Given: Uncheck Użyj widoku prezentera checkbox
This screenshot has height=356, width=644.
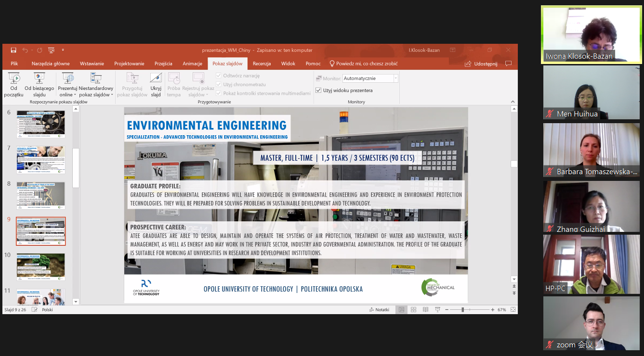Looking at the screenshot, I should pos(318,90).
